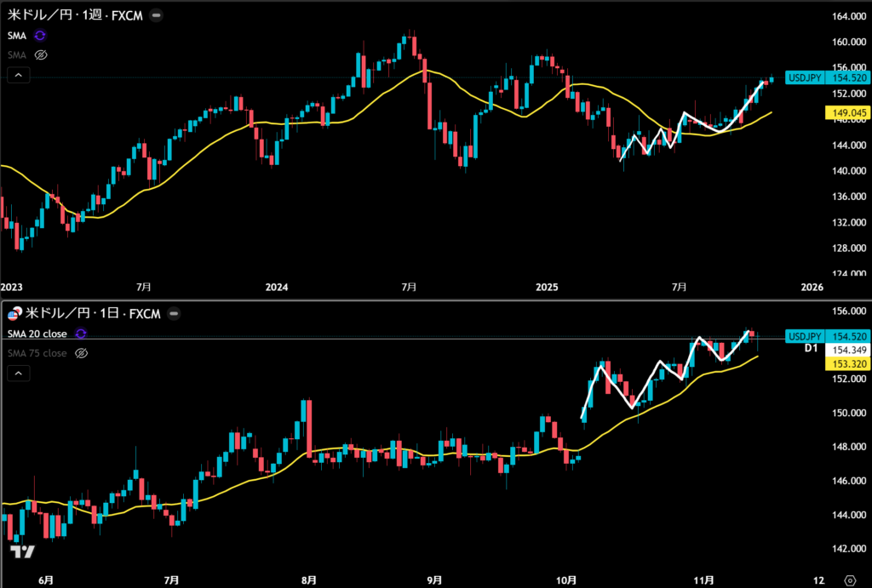This screenshot has width=872, height=588.
Task: Open chart settings gear at bottom-right
Action: pyautogui.click(x=848, y=579)
